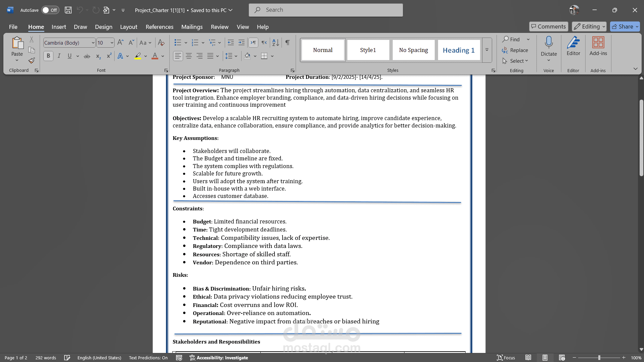This screenshot has height=362, width=644.
Task: Open the font name dropdown
Action: 93,43
